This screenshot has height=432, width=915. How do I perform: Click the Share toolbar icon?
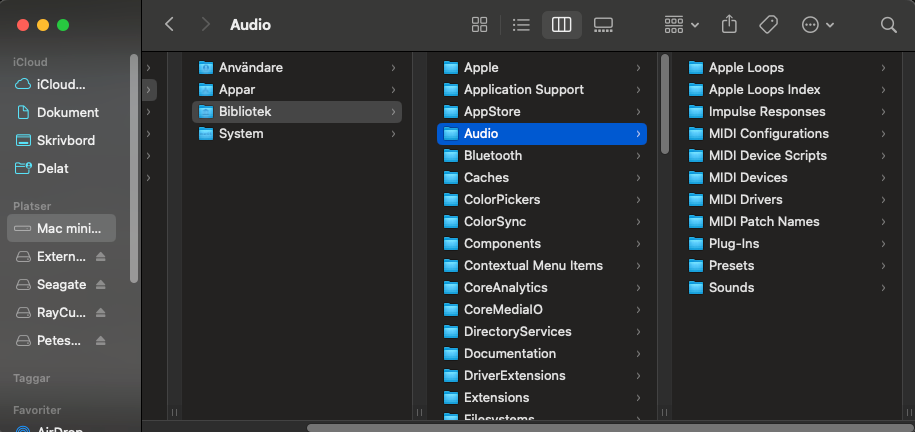point(729,25)
